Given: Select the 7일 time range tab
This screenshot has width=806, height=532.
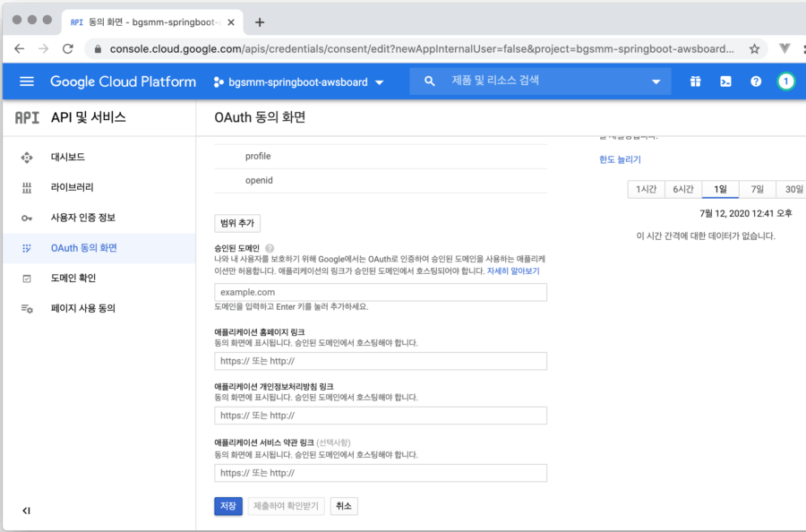Looking at the screenshot, I should pyautogui.click(x=758, y=189).
